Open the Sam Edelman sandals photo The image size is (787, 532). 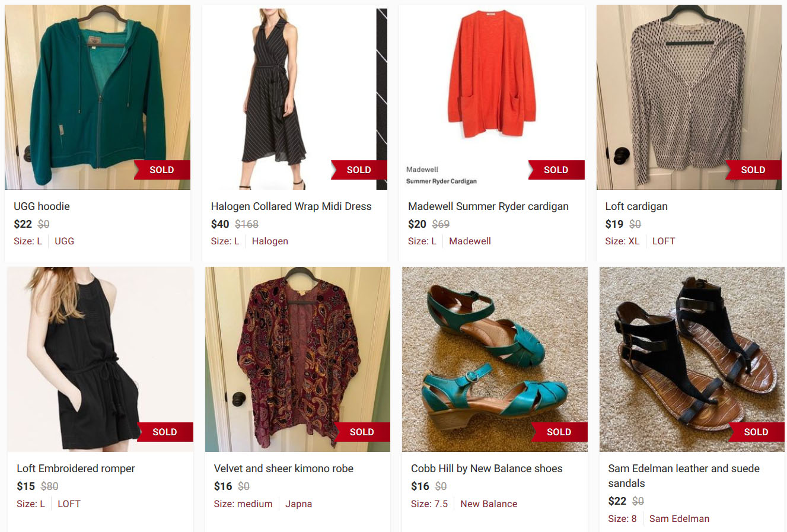pos(692,359)
